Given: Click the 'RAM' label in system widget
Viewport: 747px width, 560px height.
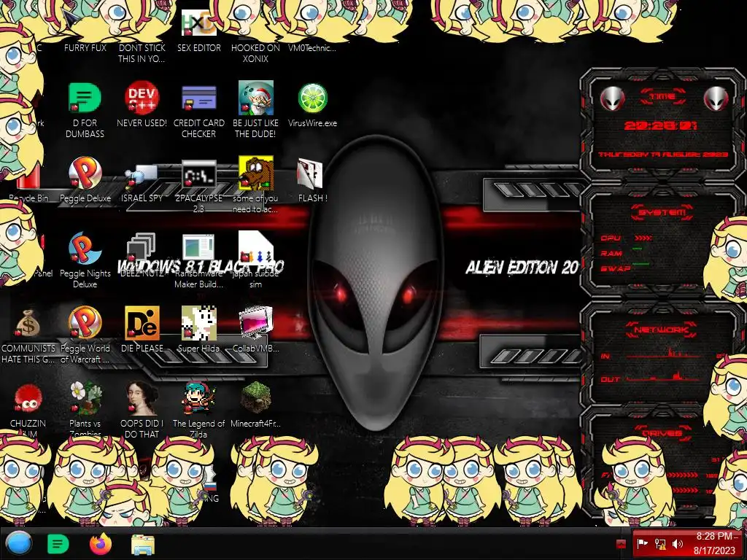Looking at the screenshot, I should click(611, 253).
